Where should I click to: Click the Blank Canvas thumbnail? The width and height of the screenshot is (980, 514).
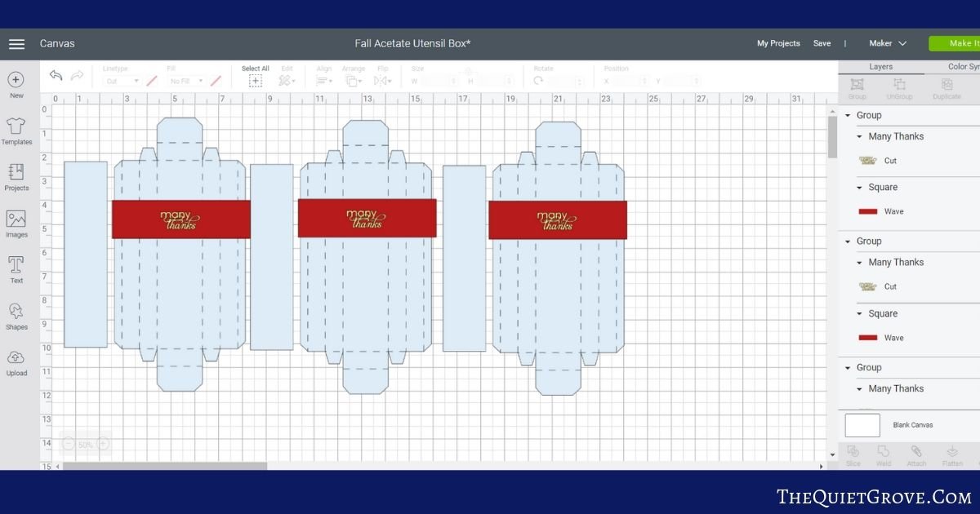[862, 425]
